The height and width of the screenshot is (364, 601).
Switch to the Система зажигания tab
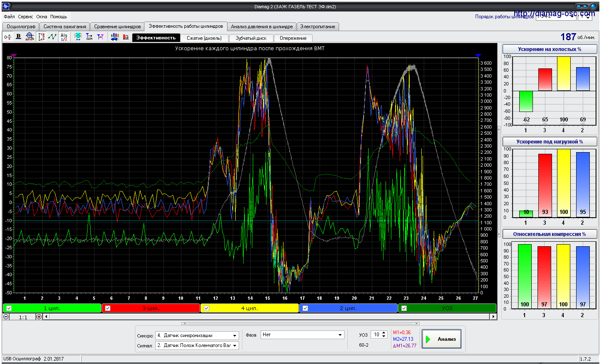65,27
